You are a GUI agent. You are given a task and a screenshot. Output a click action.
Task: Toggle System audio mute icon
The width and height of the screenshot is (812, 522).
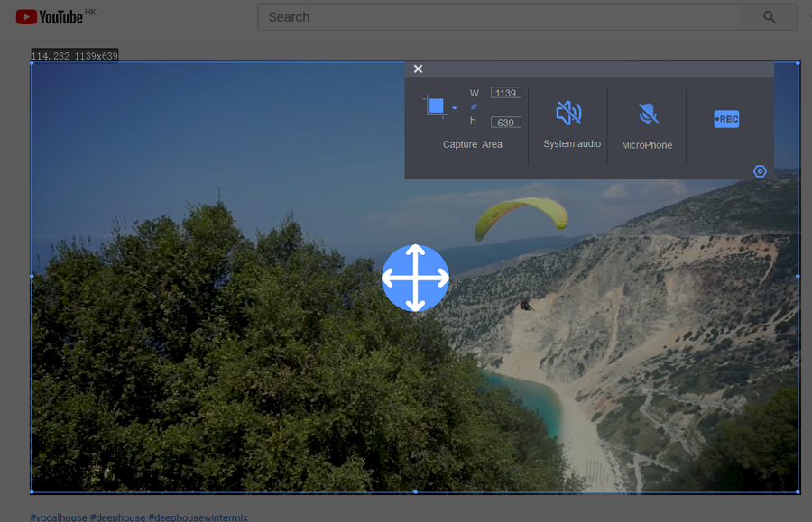click(568, 113)
